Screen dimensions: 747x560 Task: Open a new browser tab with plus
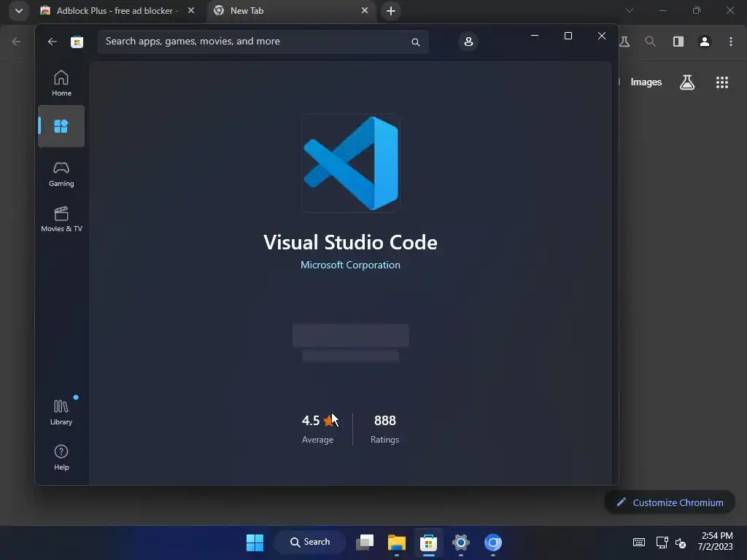391,11
